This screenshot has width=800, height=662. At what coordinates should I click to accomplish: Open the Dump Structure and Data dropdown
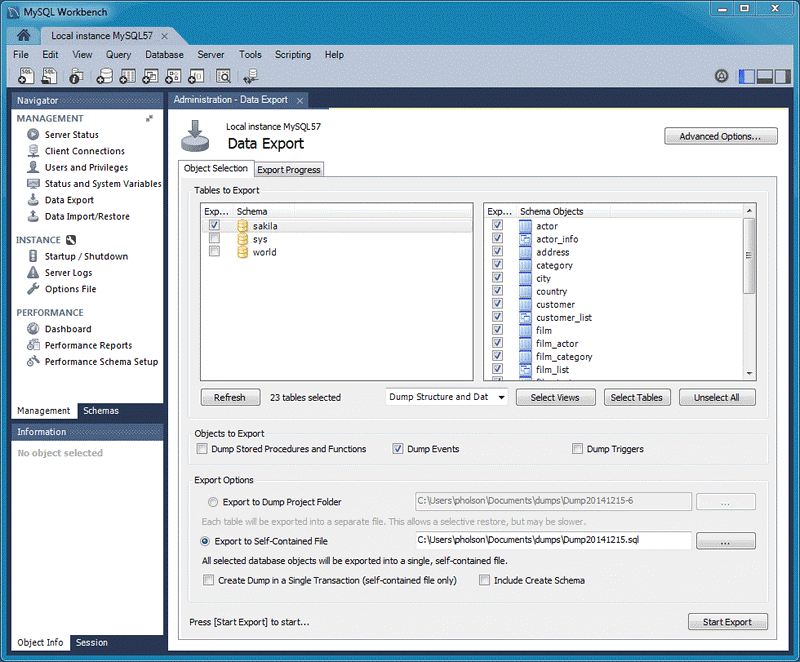(x=446, y=397)
